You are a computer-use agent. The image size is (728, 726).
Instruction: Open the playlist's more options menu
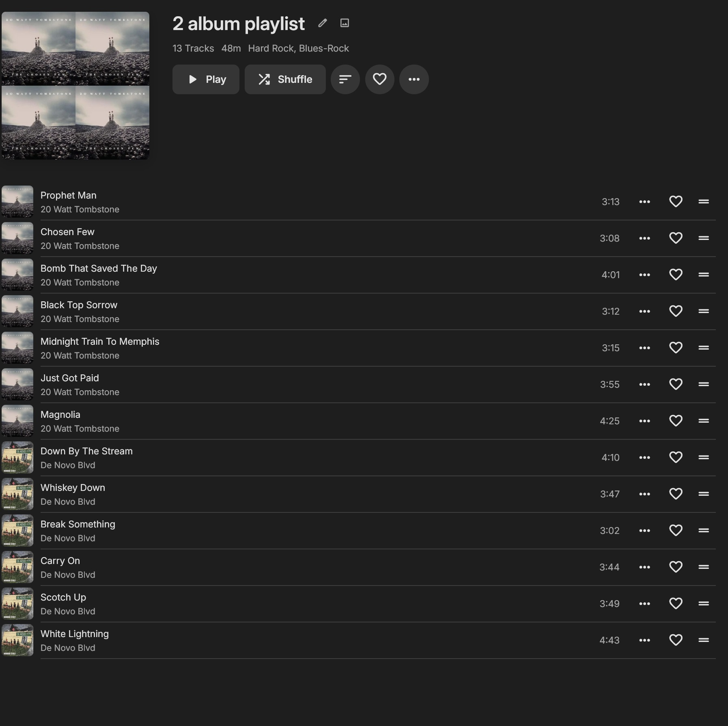(x=414, y=79)
